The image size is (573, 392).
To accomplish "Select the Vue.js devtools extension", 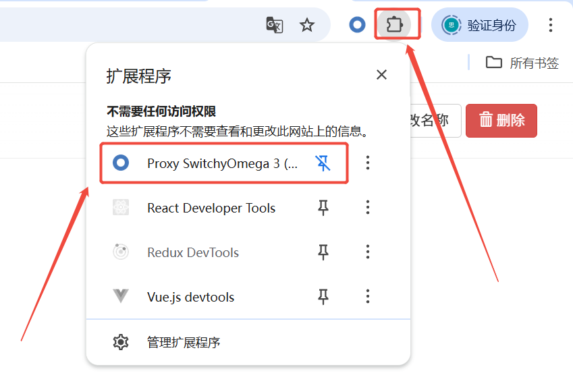I will [206, 297].
